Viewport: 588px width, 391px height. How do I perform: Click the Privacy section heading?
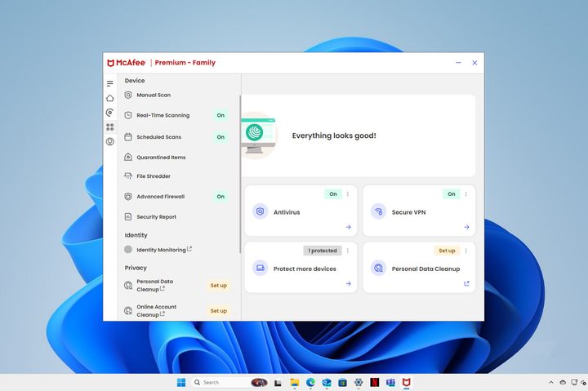coord(136,268)
